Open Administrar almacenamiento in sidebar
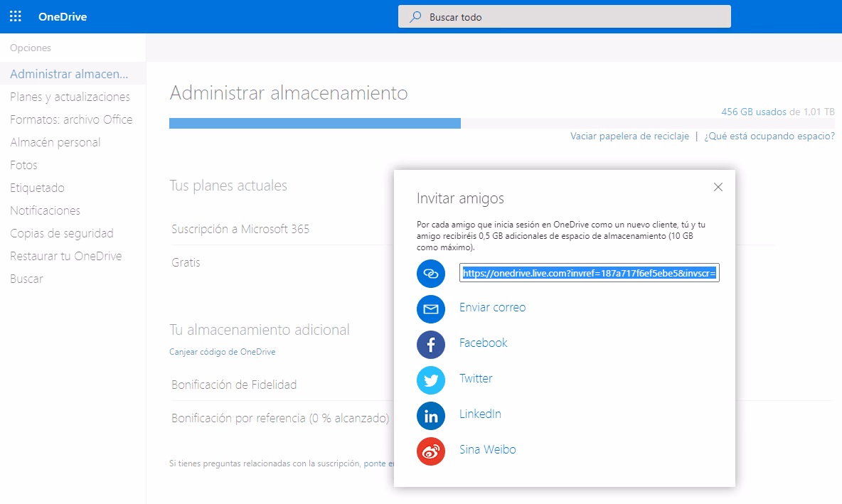 pos(73,73)
